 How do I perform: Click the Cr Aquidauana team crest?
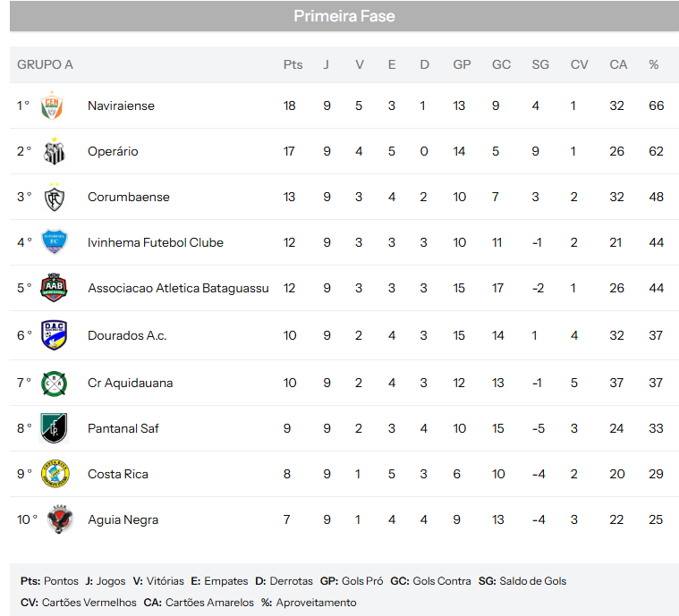54,383
